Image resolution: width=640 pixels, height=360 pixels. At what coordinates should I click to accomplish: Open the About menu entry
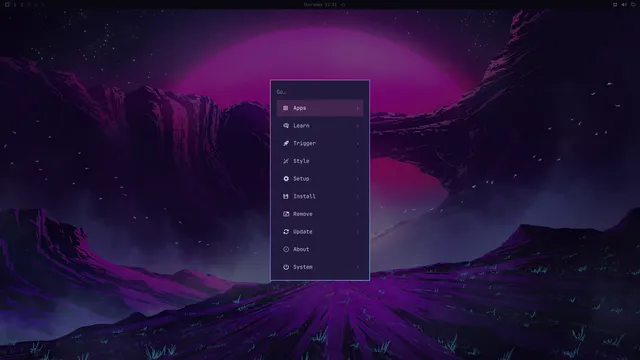click(x=320, y=249)
